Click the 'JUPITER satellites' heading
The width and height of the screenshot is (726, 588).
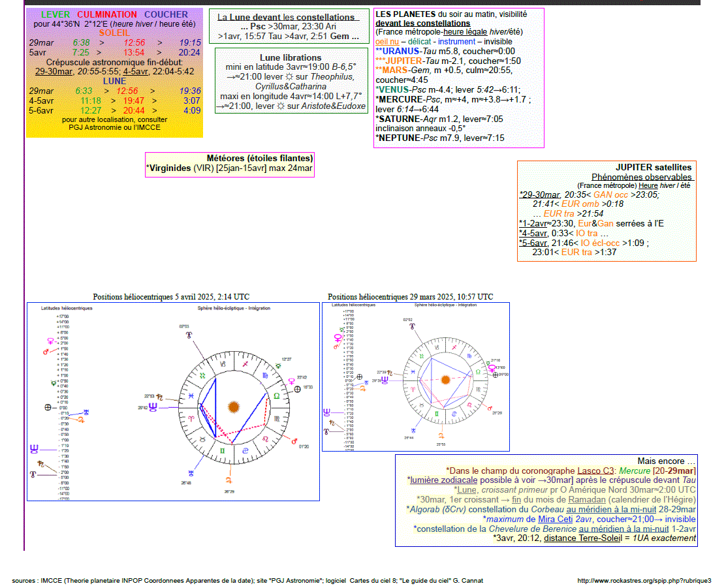click(x=654, y=167)
